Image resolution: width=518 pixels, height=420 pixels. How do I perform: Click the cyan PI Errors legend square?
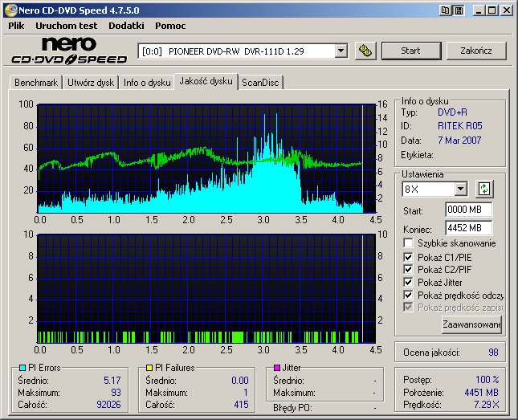coord(22,368)
